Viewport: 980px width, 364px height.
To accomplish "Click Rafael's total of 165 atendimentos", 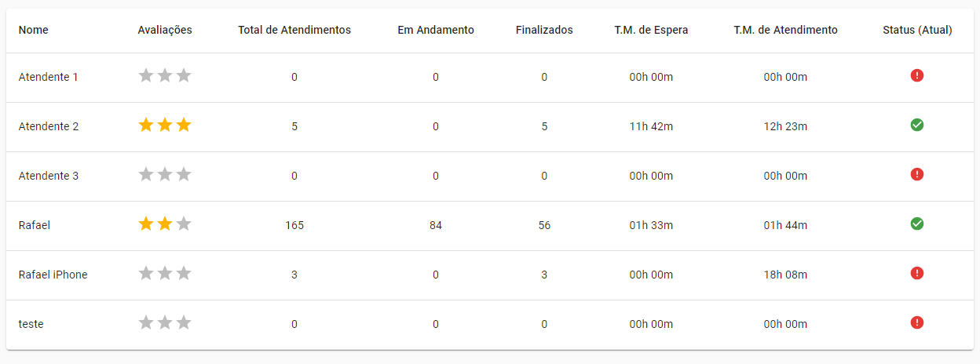I will click(294, 225).
